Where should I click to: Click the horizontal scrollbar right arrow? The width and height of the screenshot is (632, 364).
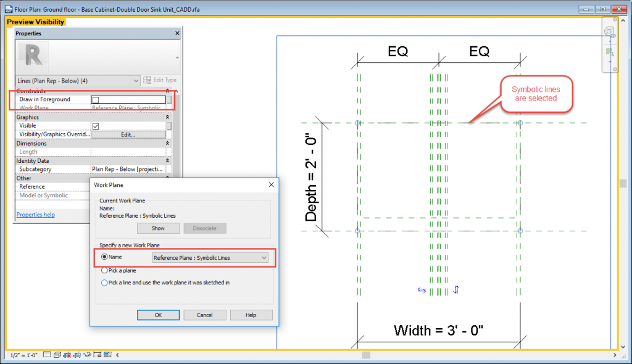615,355
